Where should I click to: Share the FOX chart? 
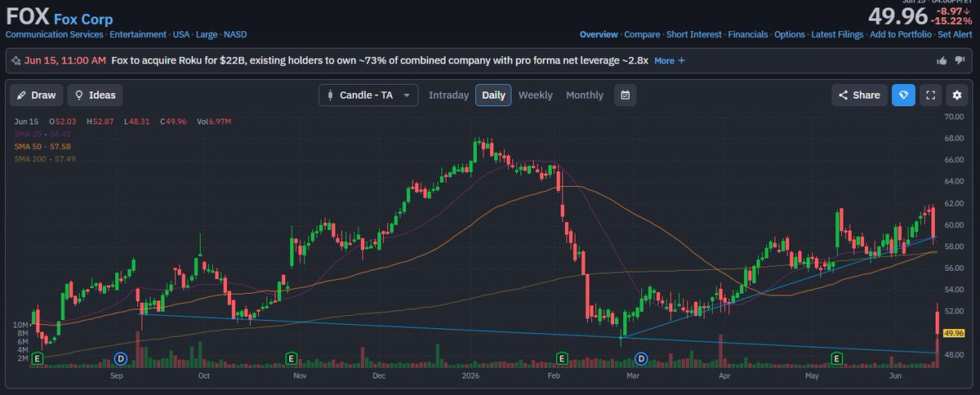(859, 95)
